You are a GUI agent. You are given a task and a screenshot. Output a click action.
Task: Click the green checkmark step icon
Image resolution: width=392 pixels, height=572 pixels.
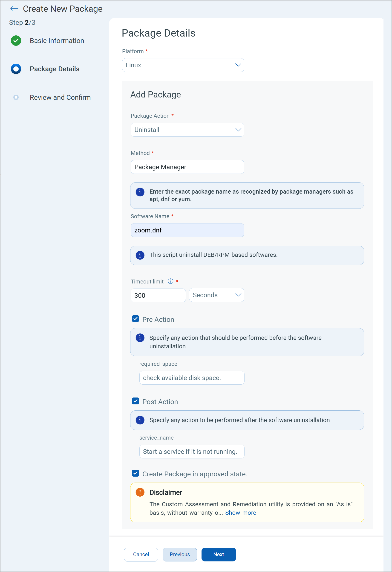16,41
